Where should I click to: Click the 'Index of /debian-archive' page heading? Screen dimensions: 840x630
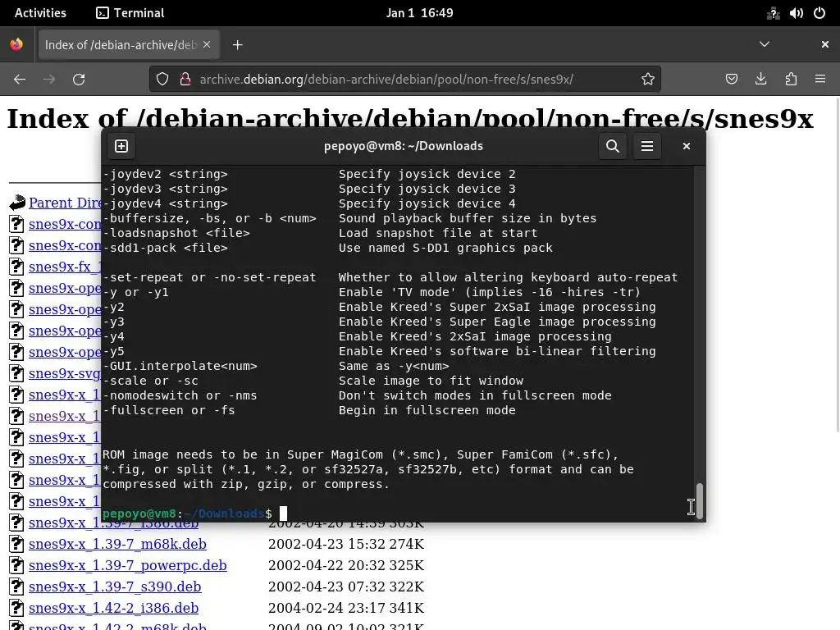(x=410, y=118)
